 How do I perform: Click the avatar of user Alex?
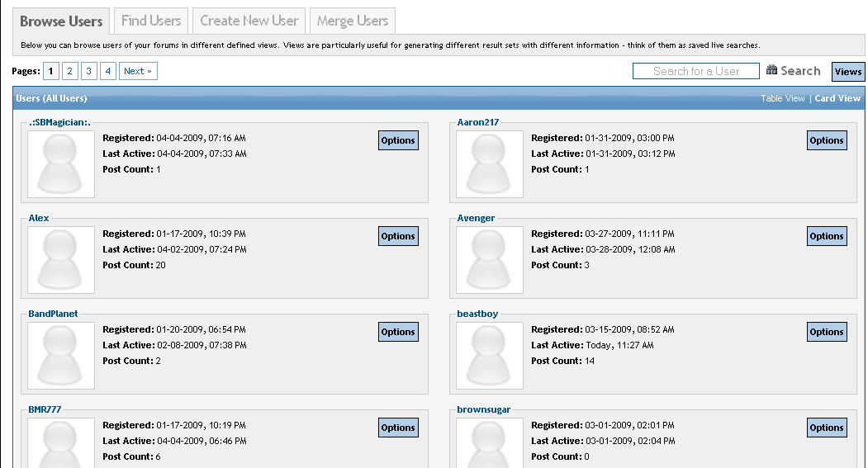point(61,260)
